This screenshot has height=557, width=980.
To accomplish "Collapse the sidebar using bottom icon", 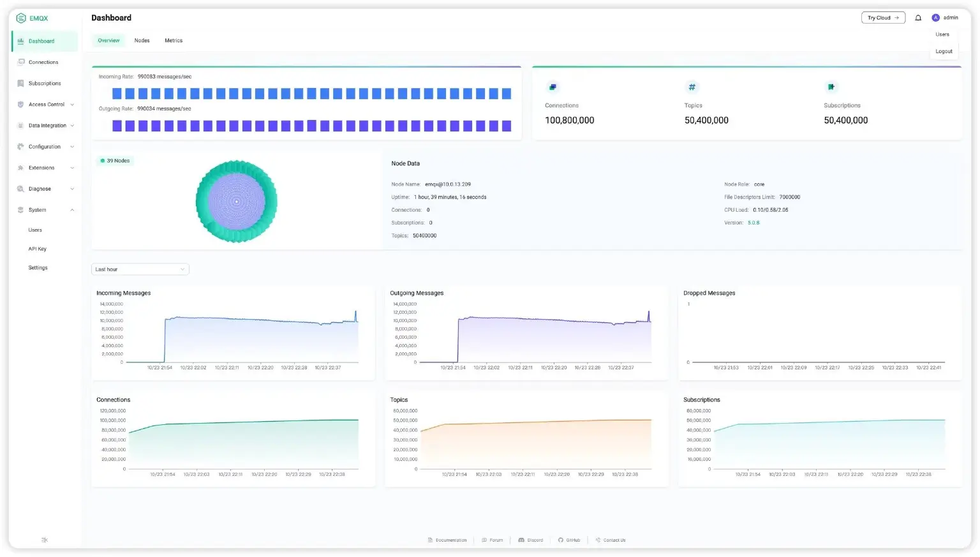I will point(44,540).
